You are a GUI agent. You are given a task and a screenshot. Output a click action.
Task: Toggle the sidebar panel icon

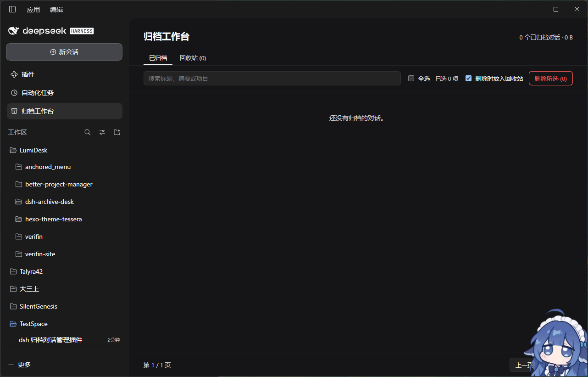[12, 9]
